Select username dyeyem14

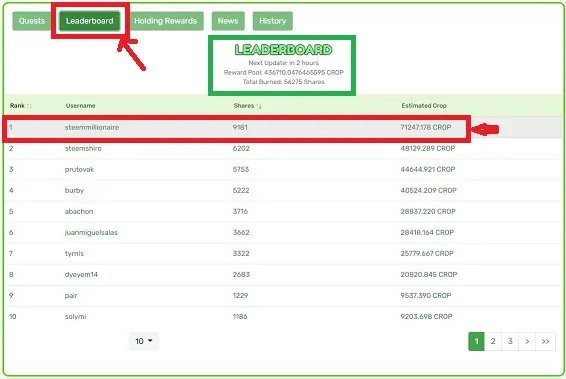tap(81, 274)
